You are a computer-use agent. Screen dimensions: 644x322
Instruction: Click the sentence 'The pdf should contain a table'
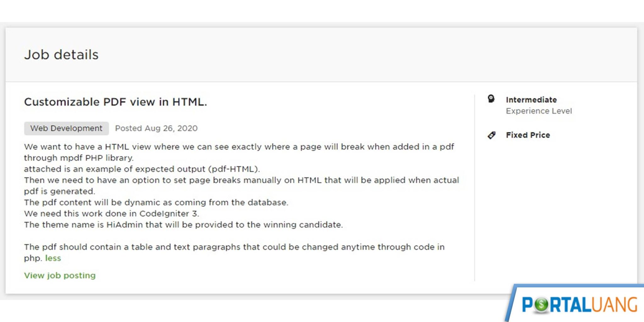click(234, 247)
